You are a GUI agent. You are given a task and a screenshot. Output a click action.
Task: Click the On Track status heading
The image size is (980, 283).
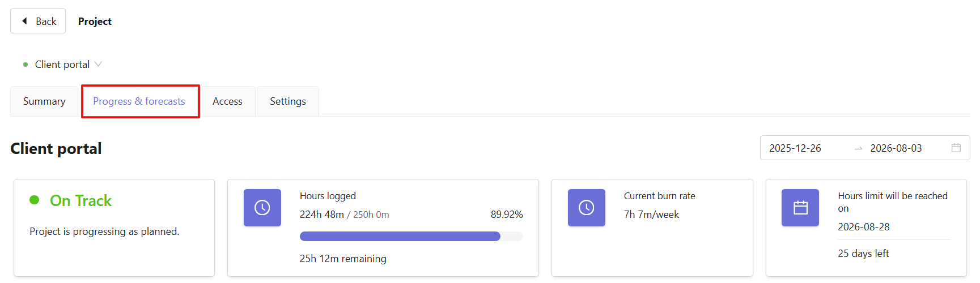[x=80, y=200]
